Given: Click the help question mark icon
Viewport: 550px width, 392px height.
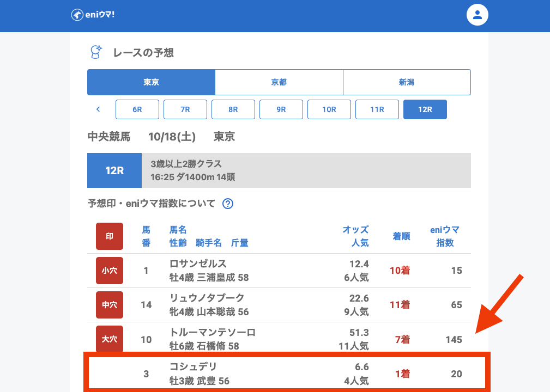Looking at the screenshot, I should click(x=228, y=204).
